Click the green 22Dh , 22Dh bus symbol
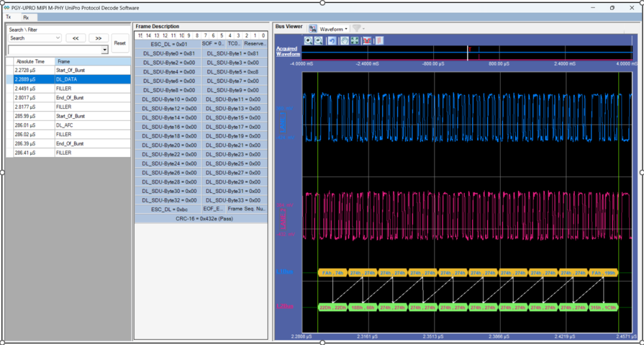The height and width of the screenshot is (345, 644). 333,307
